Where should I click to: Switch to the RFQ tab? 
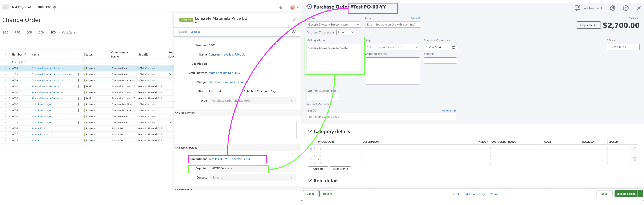18,32
